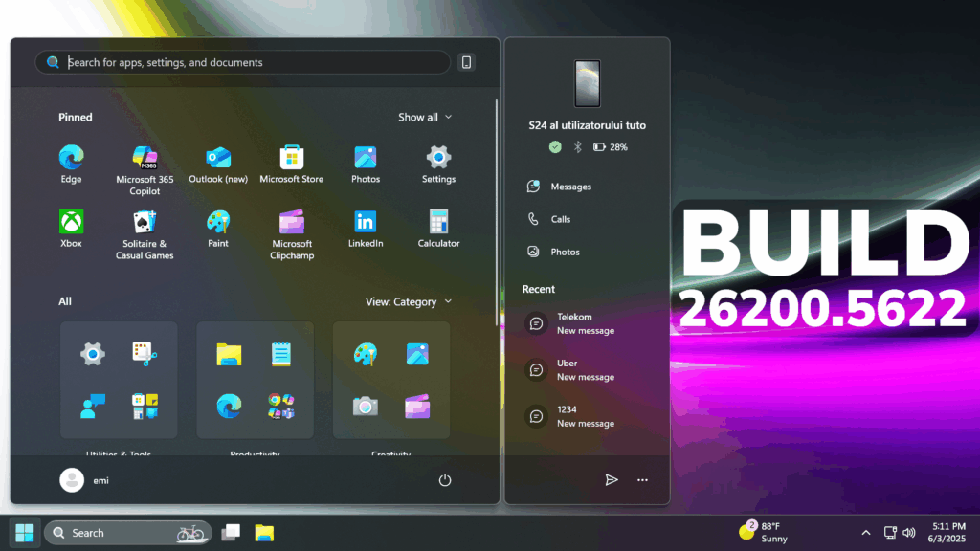Open Paint in Creativity group
The height and width of the screenshot is (551, 980).
(x=365, y=354)
